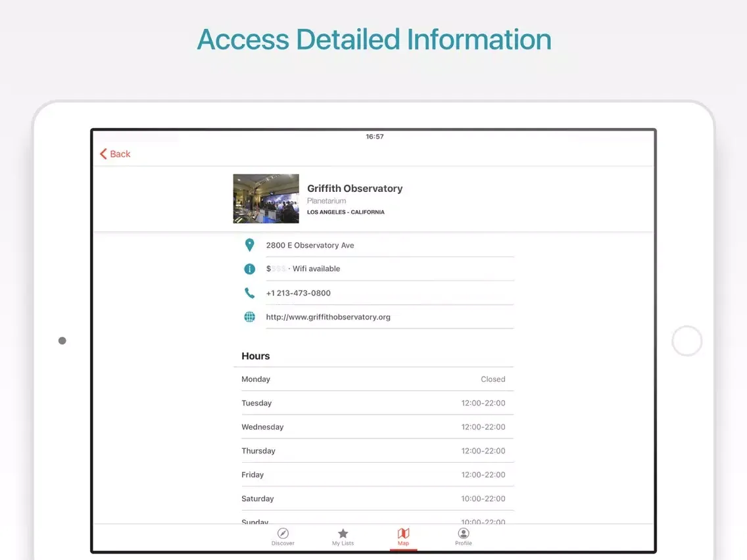Tap the Wifi available text

(x=316, y=269)
